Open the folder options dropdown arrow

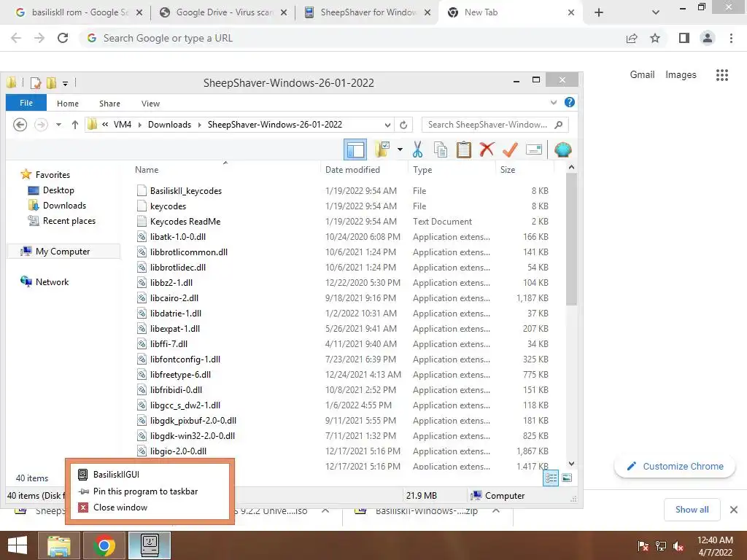400,150
